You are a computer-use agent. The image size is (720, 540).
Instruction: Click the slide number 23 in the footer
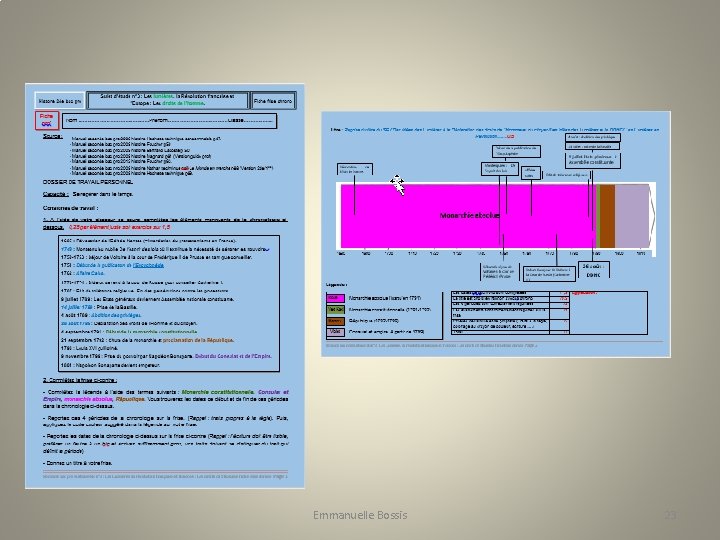click(670, 515)
